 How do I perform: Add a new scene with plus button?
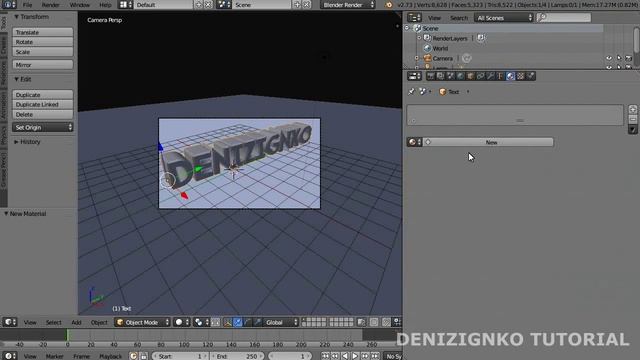pyautogui.click(x=297, y=5)
